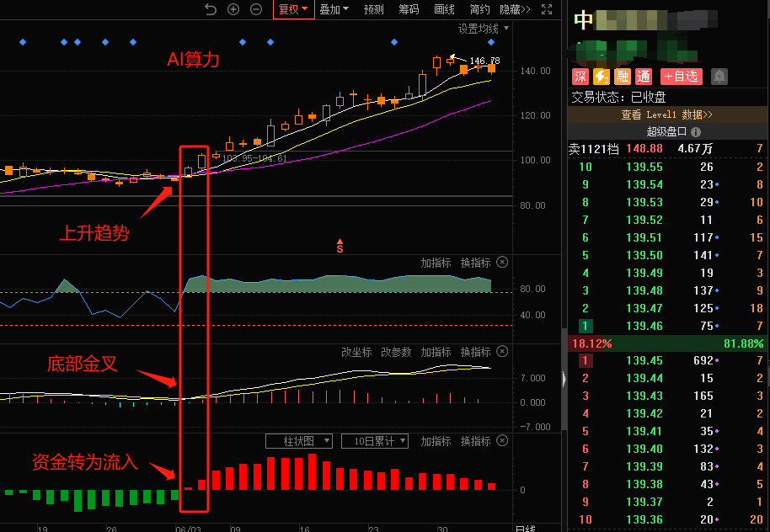Click the 交易状态: 已收盘 status text
This screenshot has width=770, height=532.
pos(618,97)
